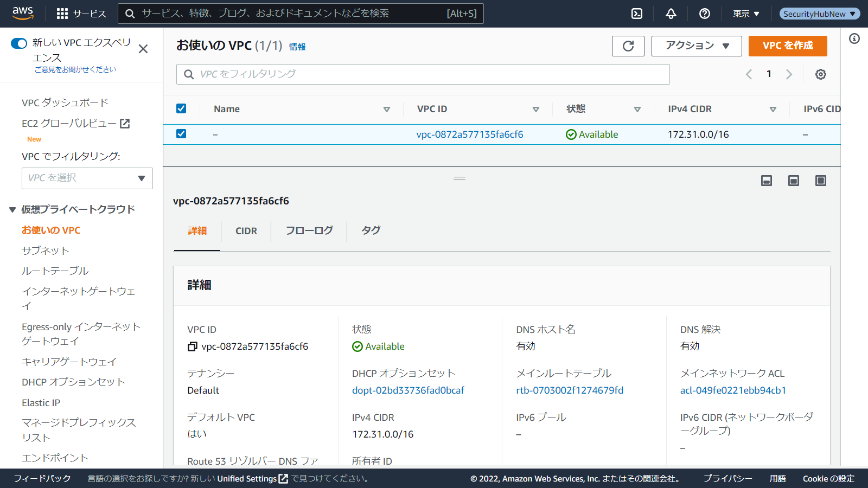Open the notifications bell

click(x=671, y=14)
